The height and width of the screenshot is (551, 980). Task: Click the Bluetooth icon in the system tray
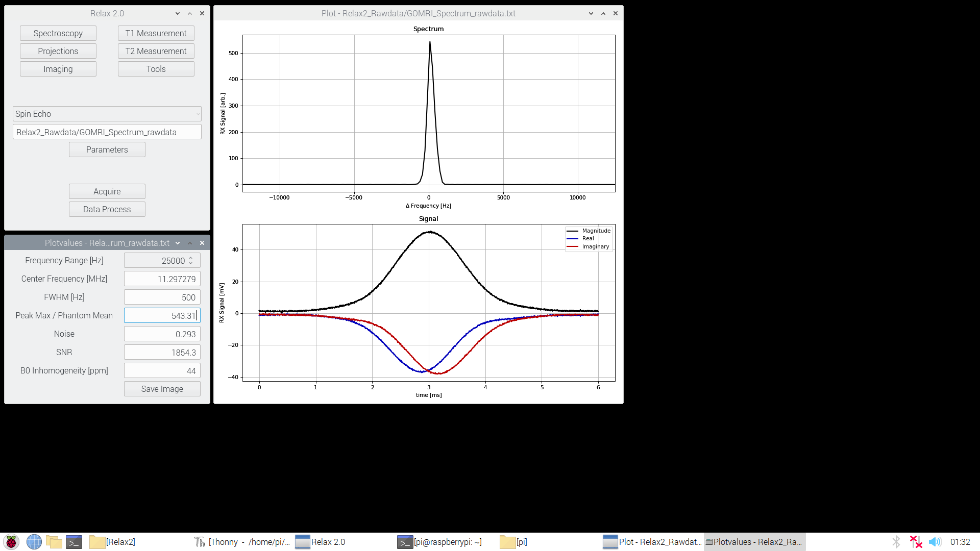click(896, 542)
